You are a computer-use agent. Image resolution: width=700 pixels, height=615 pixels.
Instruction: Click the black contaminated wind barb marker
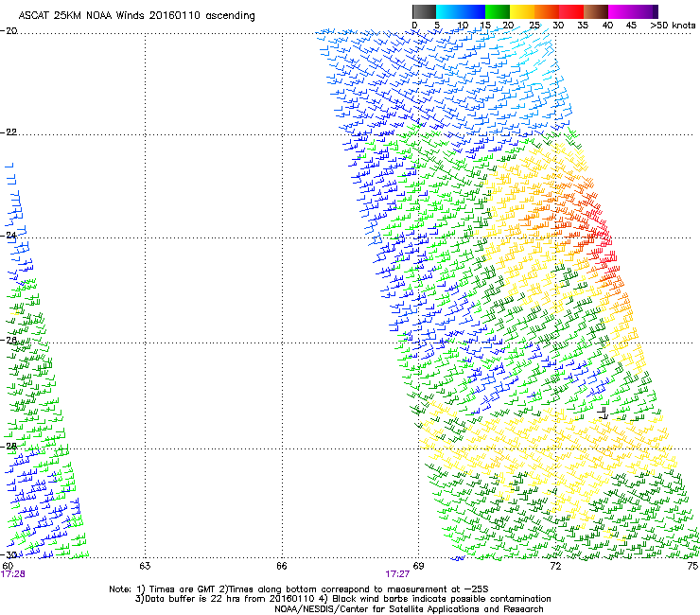click(x=603, y=412)
